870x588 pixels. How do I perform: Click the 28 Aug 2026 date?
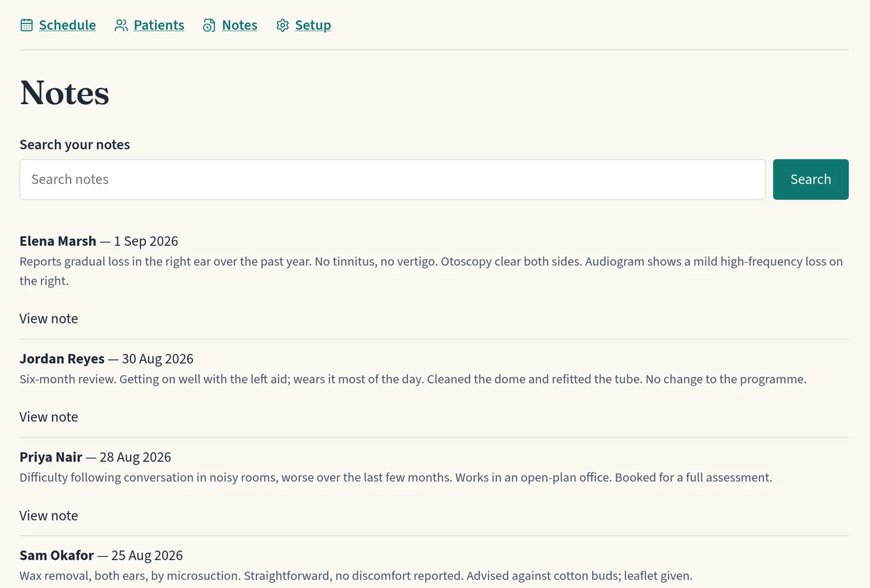pos(135,457)
